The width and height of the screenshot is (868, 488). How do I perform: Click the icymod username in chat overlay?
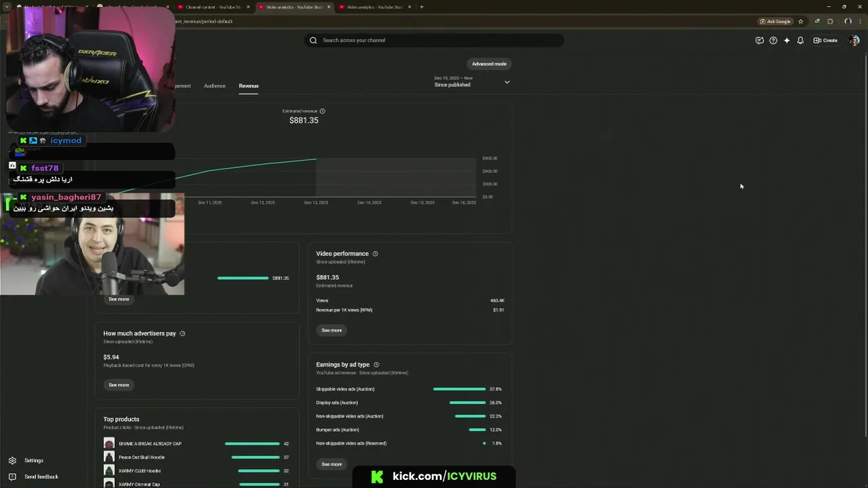tap(66, 140)
